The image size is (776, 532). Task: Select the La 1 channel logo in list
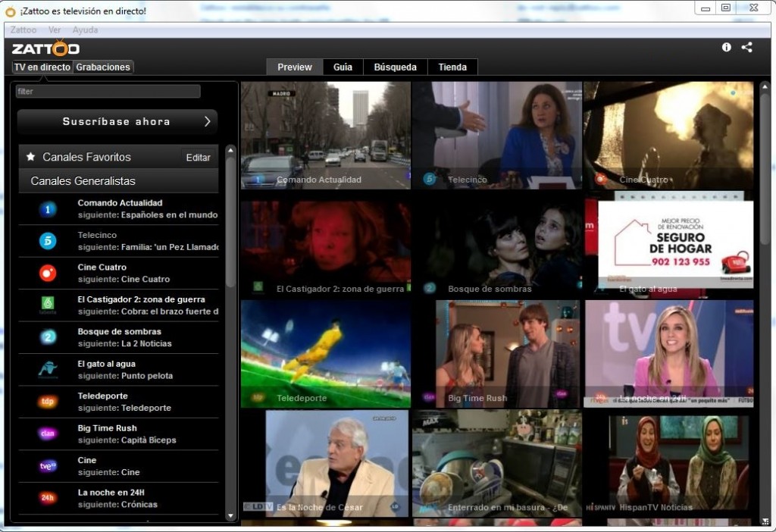click(48, 209)
